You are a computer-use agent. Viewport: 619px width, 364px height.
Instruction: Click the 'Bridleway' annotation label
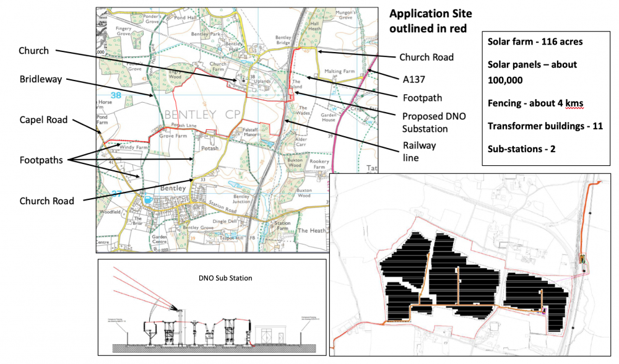(x=41, y=79)
